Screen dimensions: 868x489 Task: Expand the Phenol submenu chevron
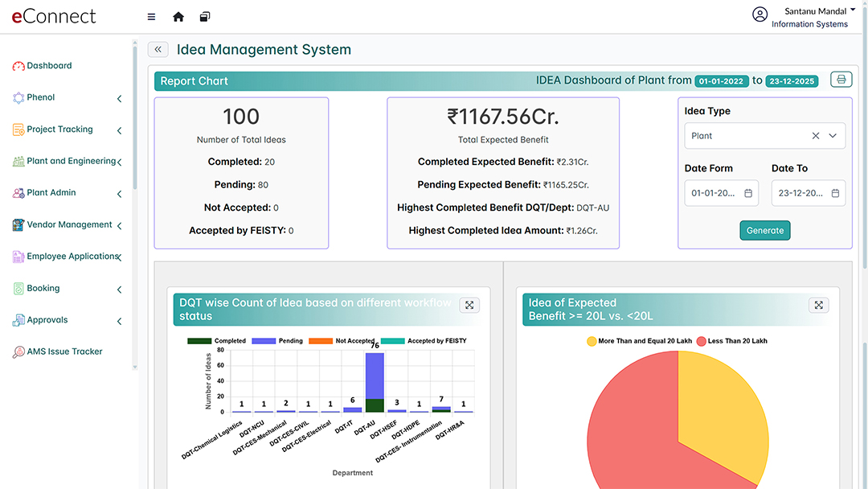pos(120,99)
